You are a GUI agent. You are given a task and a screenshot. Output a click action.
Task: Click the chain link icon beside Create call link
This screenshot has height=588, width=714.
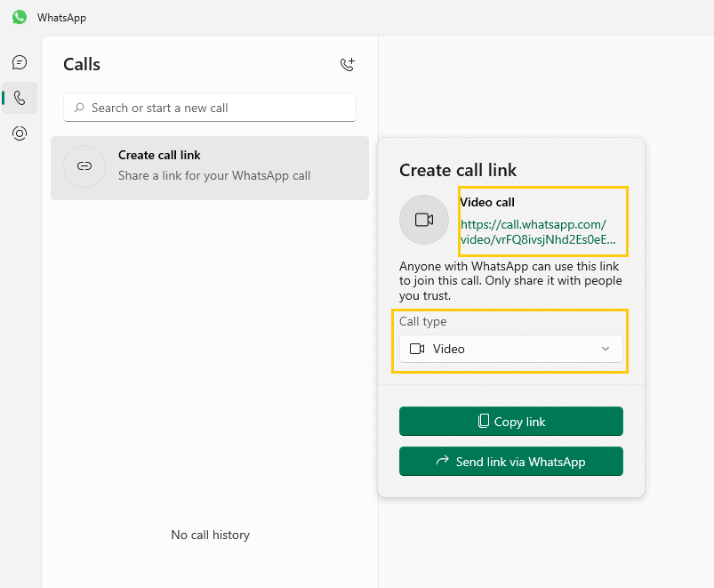point(84,166)
